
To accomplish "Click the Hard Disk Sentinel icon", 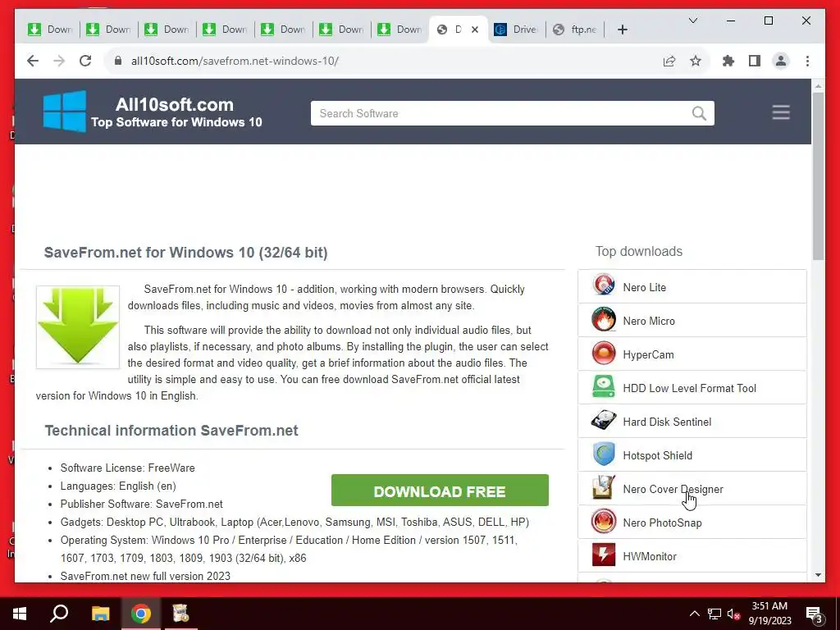I will [x=603, y=421].
